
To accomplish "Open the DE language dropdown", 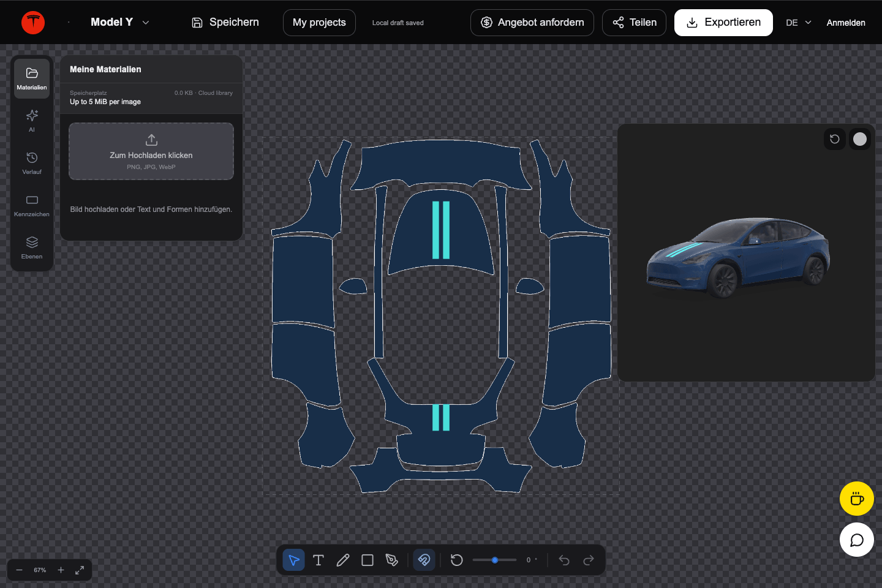I will (799, 23).
